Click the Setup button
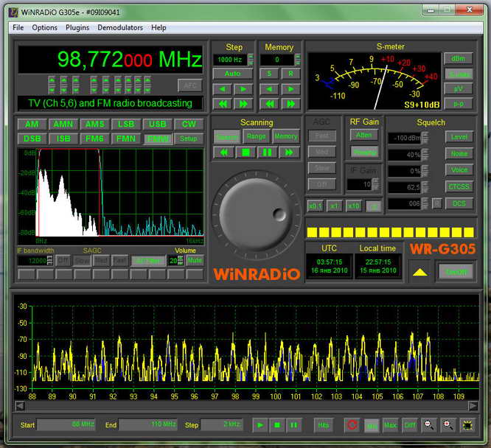The image size is (491, 448). pyautogui.click(x=189, y=139)
